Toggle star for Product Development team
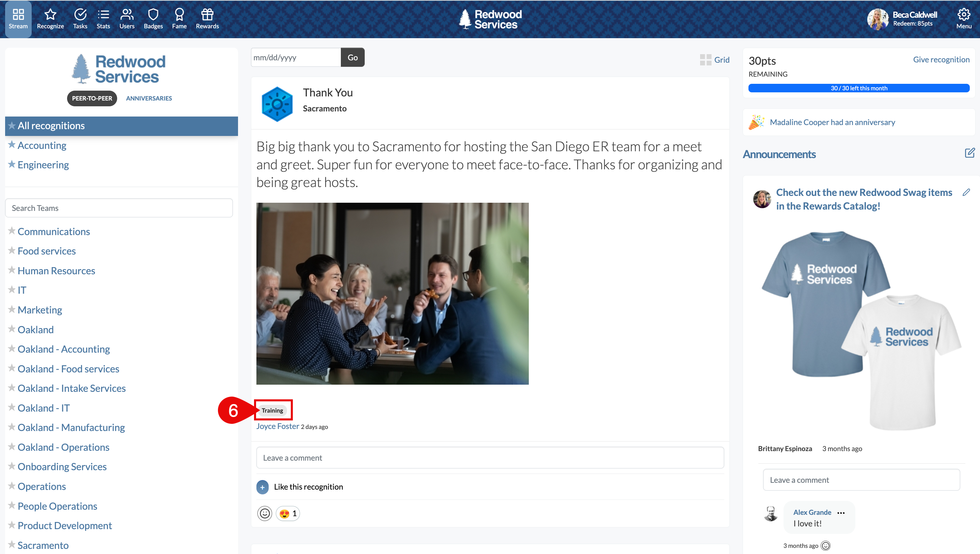Viewport: 980px width, 554px height. point(12,525)
